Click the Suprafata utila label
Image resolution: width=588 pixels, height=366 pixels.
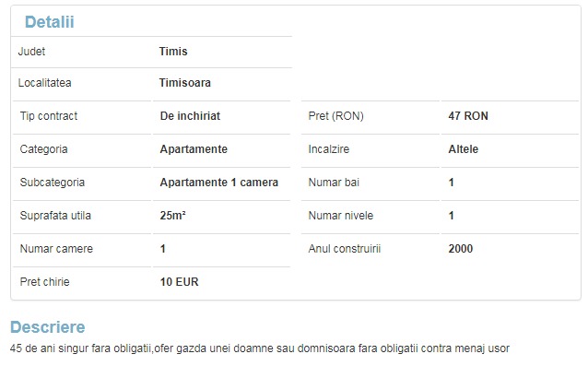[x=55, y=216]
